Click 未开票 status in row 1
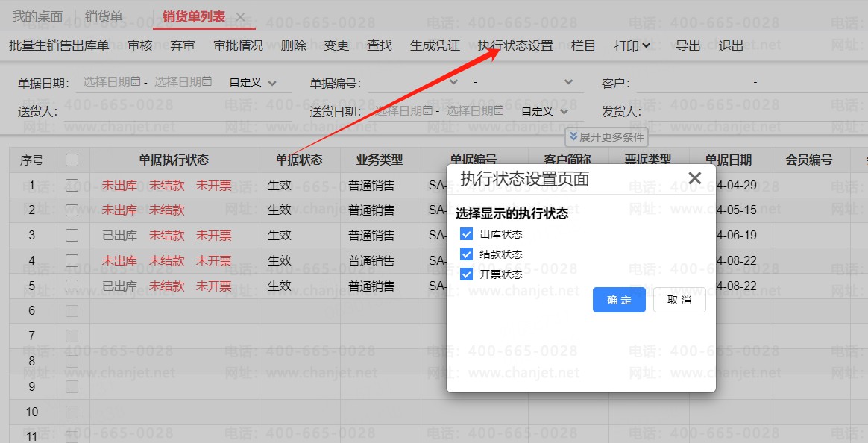 [x=214, y=185]
